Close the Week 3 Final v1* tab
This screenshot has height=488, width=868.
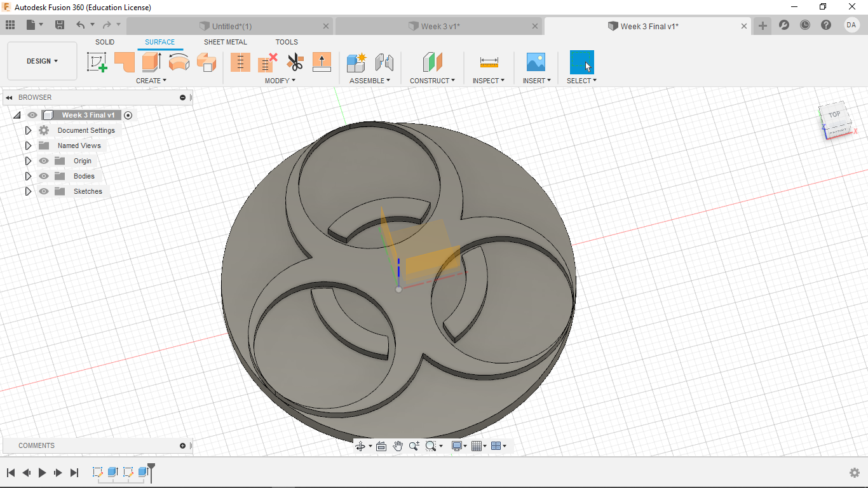(x=744, y=26)
